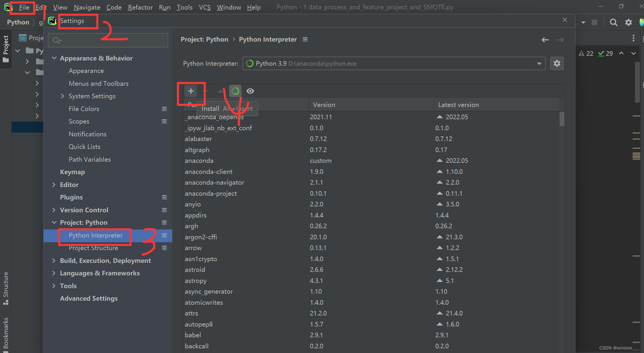Select Menus and Toolbars page
The image size is (644, 353).
pyautogui.click(x=99, y=83)
